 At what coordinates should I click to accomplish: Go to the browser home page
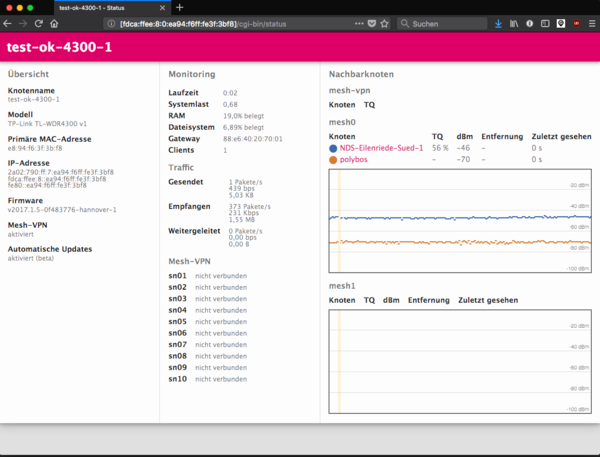coord(54,22)
